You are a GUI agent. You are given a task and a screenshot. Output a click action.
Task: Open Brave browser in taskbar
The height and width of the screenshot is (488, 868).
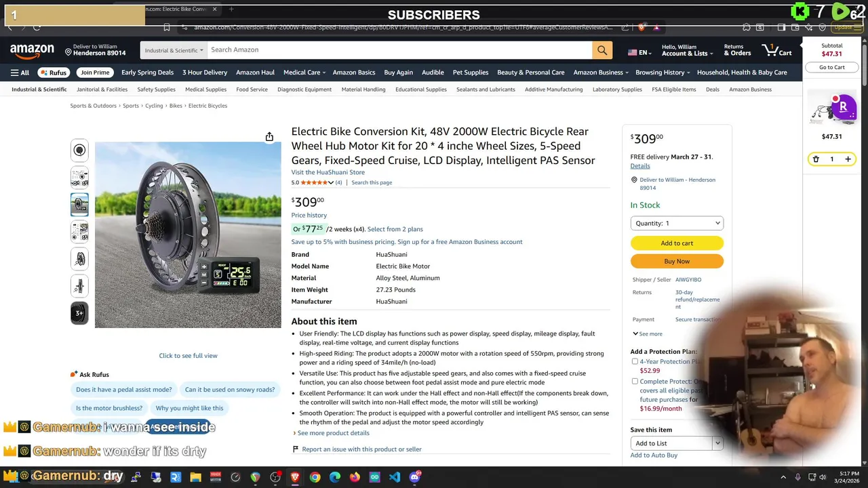295,477
